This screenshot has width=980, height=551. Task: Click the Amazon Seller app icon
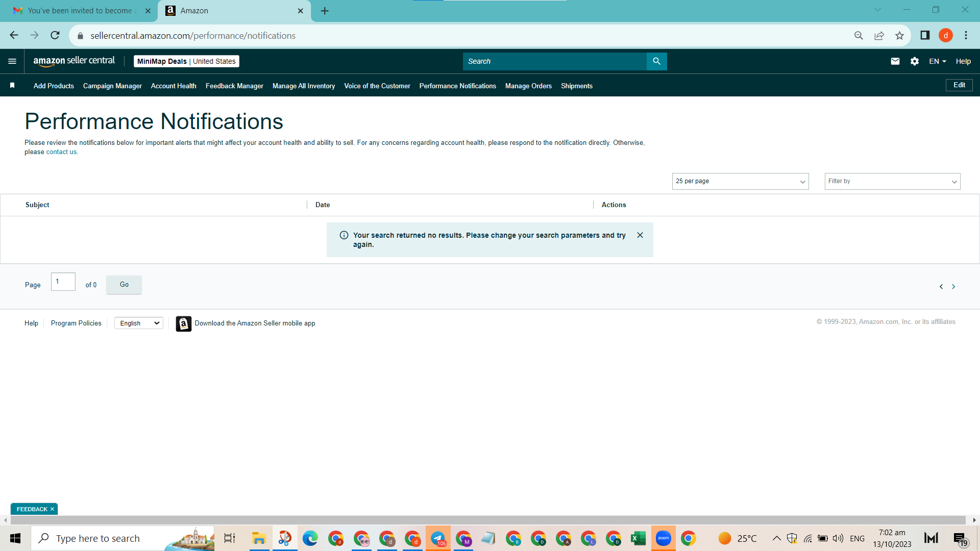click(184, 323)
